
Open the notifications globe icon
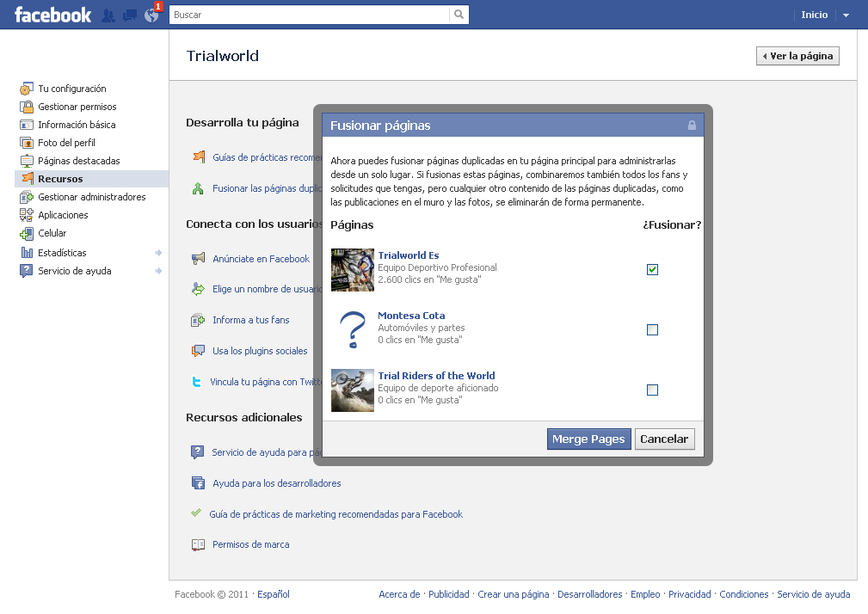coord(151,15)
